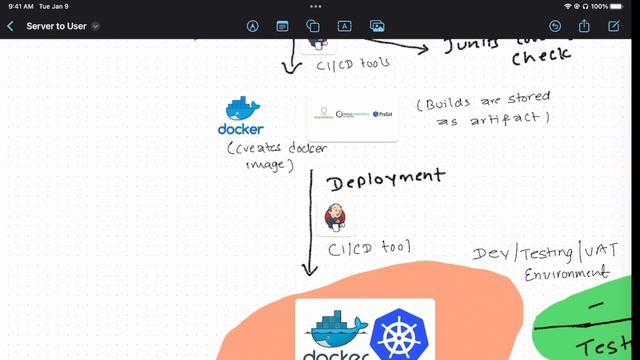Insert a sticky note
The height and width of the screenshot is (360, 640).
click(x=282, y=26)
